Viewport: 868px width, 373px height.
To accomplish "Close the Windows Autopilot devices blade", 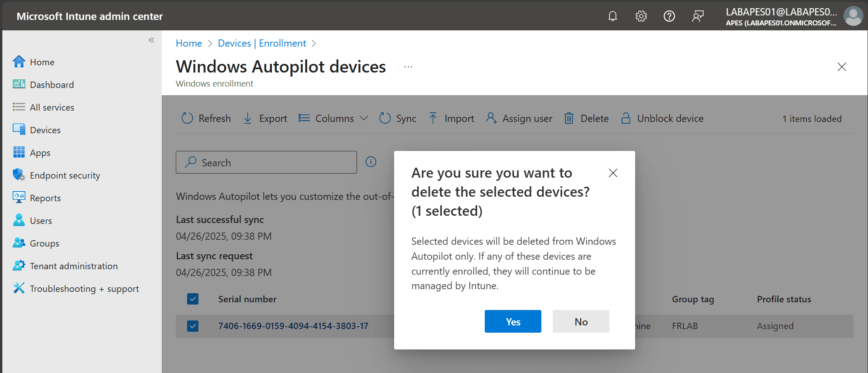I will coord(842,67).
